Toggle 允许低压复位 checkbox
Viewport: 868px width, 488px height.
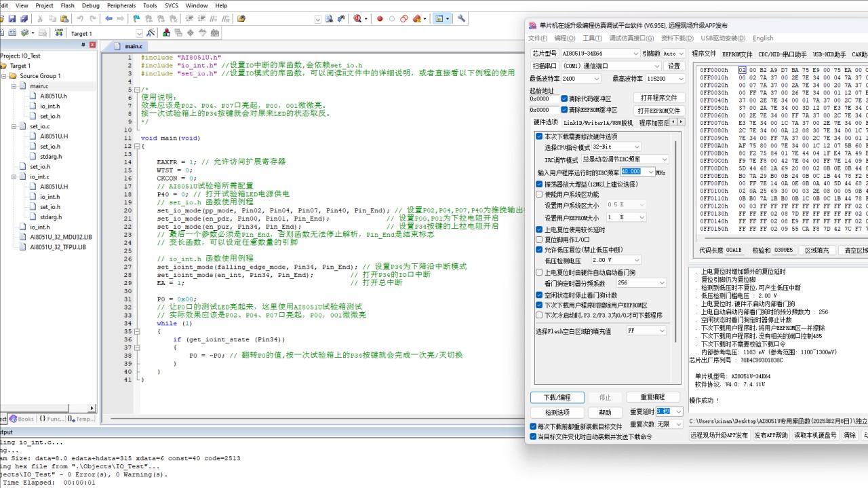540,250
